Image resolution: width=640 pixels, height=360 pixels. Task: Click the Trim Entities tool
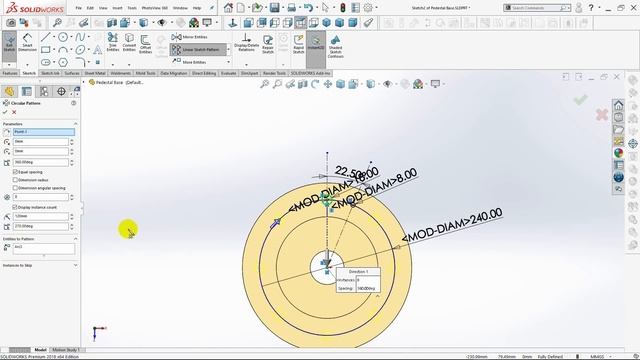point(113,43)
